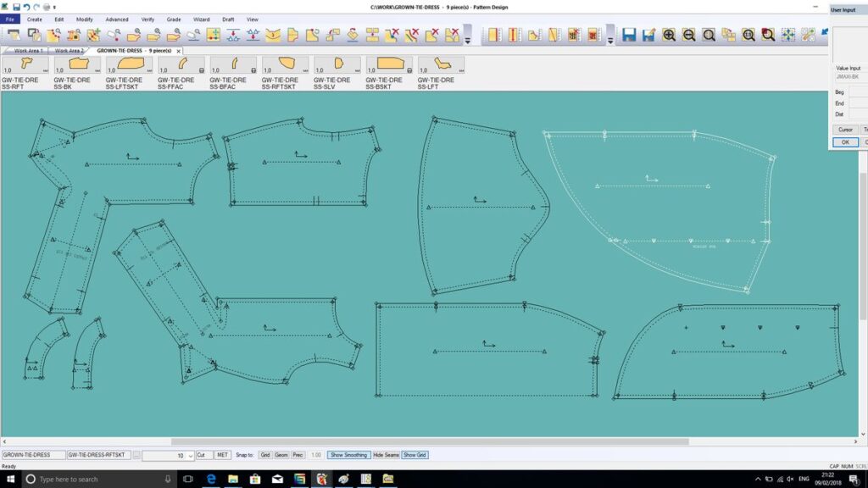
Task: Click the blue Undo arrow in title bar
Action: tap(25, 7)
